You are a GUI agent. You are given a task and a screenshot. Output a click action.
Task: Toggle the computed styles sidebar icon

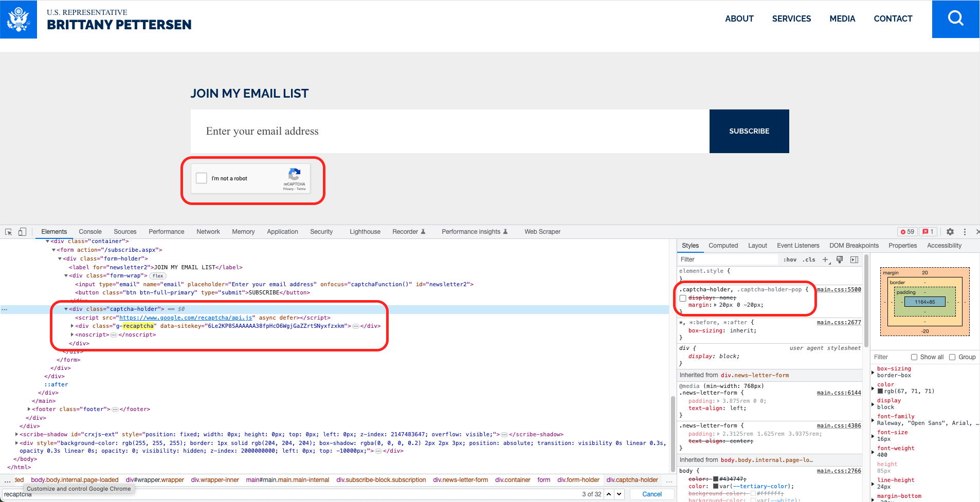pyautogui.click(x=854, y=259)
